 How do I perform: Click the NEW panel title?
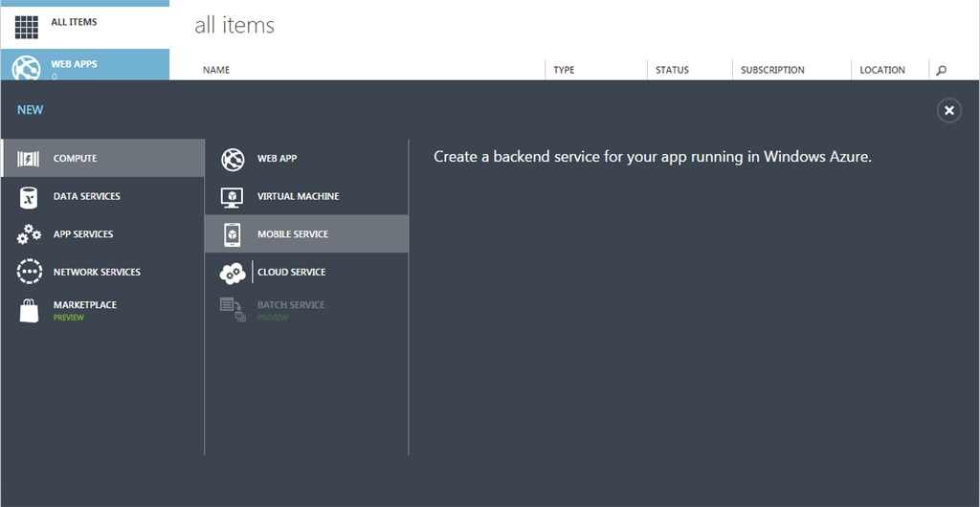tap(30, 111)
